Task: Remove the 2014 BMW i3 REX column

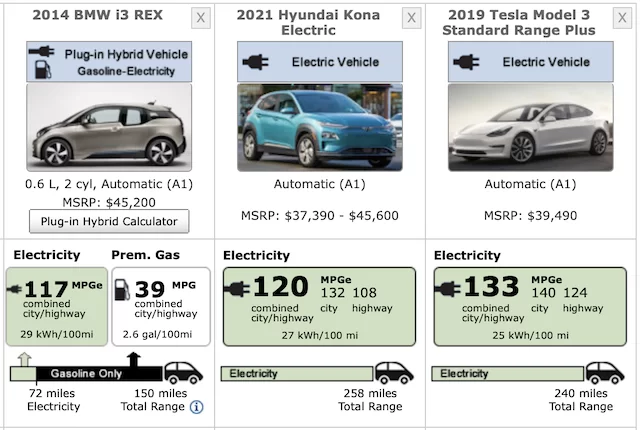Action: click(x=201, y=18)
